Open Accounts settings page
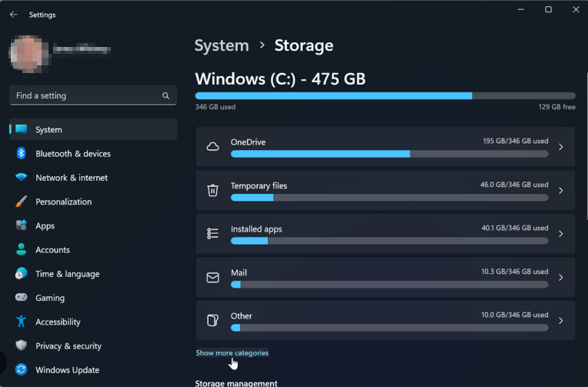Screen dimensions: 588x387 coord(93,249)
